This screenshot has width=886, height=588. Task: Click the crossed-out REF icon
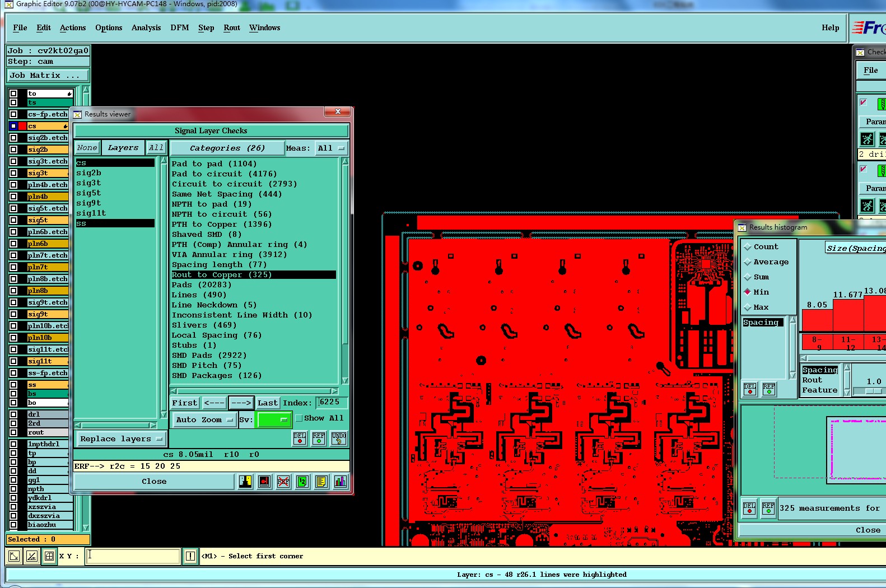[x=283, y=482]
